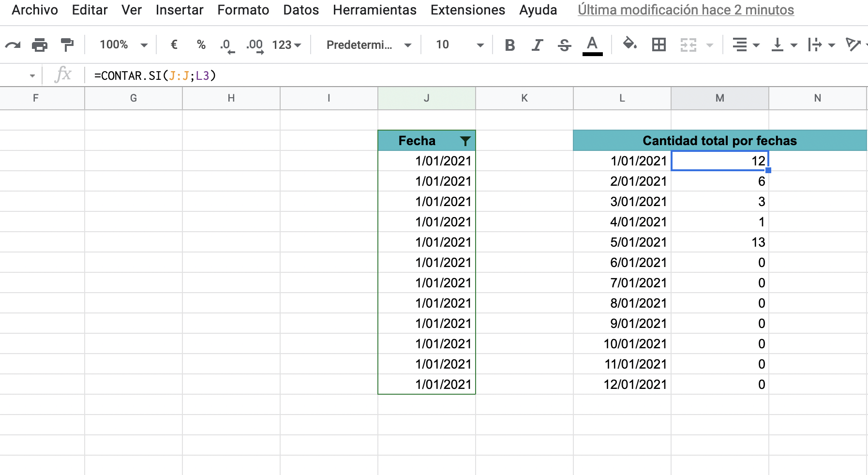Image resolution: width=868 pixels, height=475 pixels.
Task: Click the date cell 10/01/2021
Action: [622, 344]
